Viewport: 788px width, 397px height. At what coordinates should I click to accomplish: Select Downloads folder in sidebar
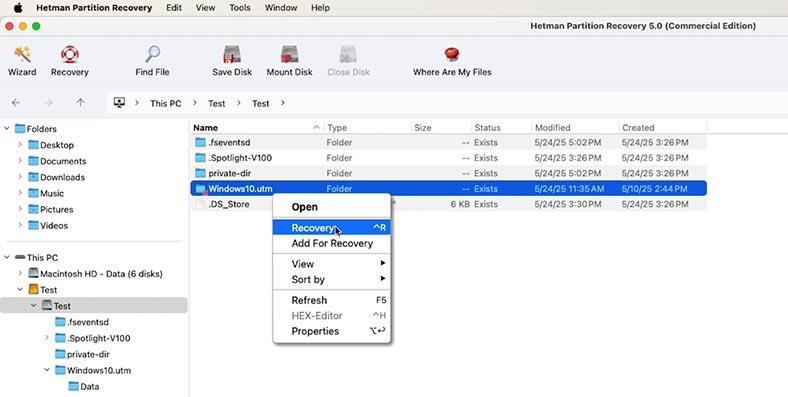(56, 177)
